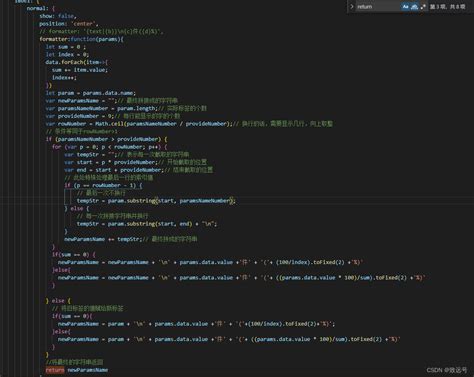
Task: Click the find input containing 'return'
Action: point(378,6)
